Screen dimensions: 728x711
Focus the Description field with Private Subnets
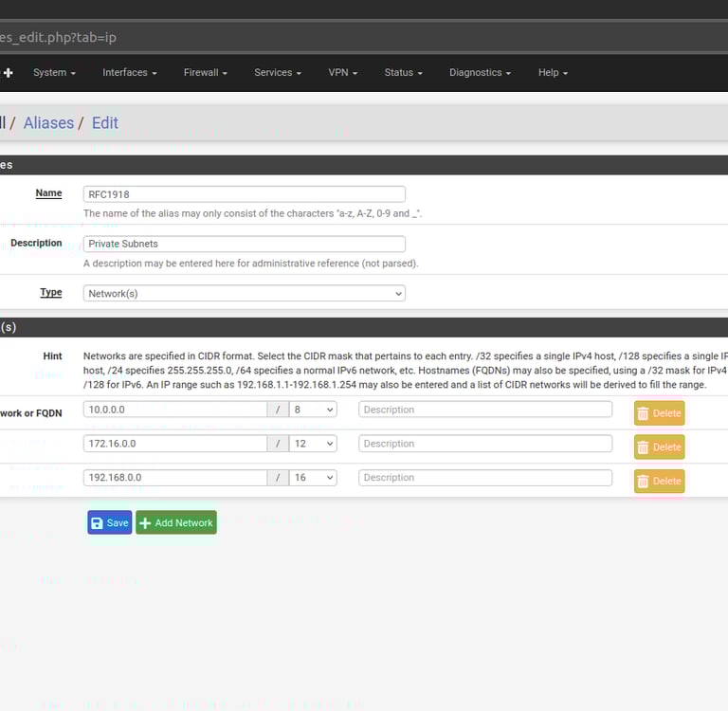[245, 244]
